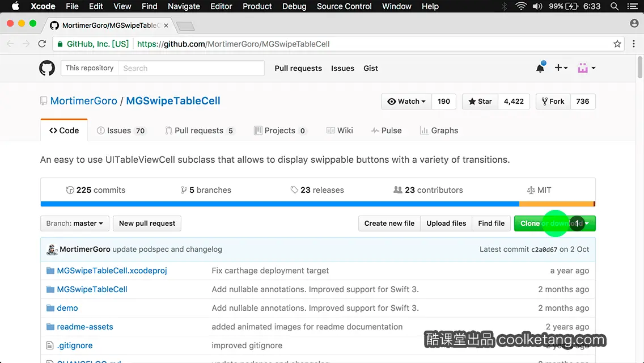Star the repository

coord(480,102)
